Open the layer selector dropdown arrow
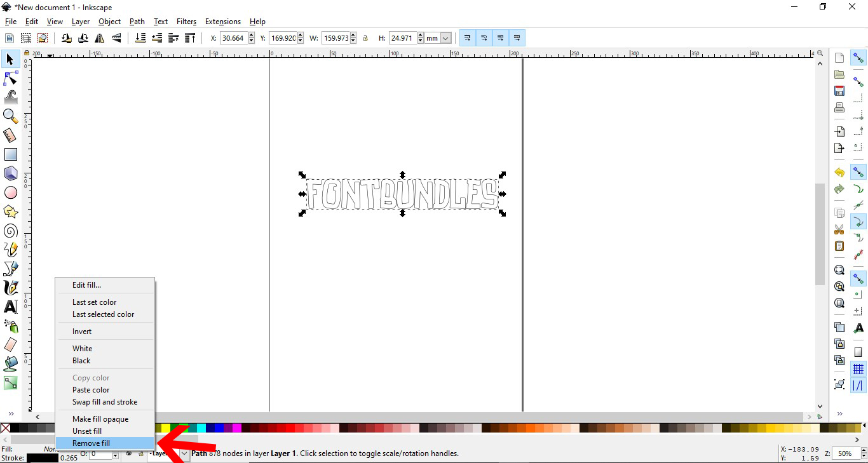 [x=184, y=454]
